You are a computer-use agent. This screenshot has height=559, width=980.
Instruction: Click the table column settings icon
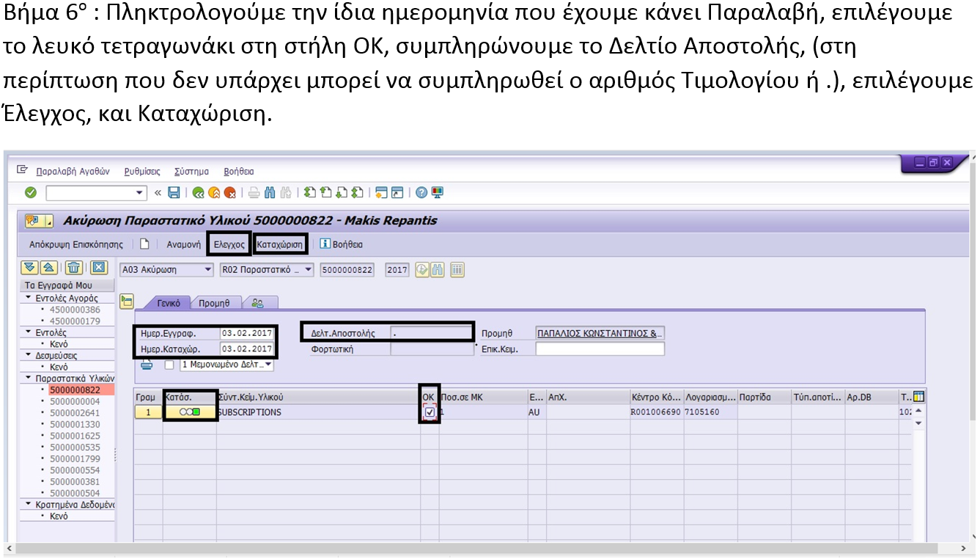(x=918, y=397)
